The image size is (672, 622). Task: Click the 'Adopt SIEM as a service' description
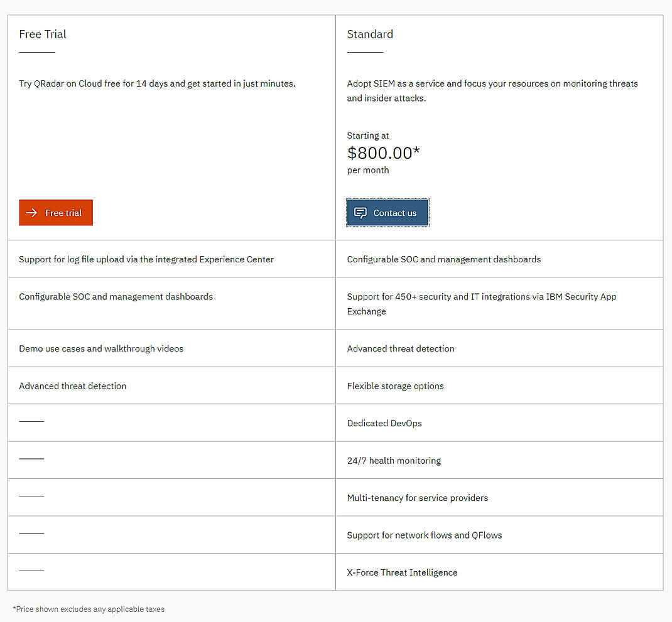492,91
